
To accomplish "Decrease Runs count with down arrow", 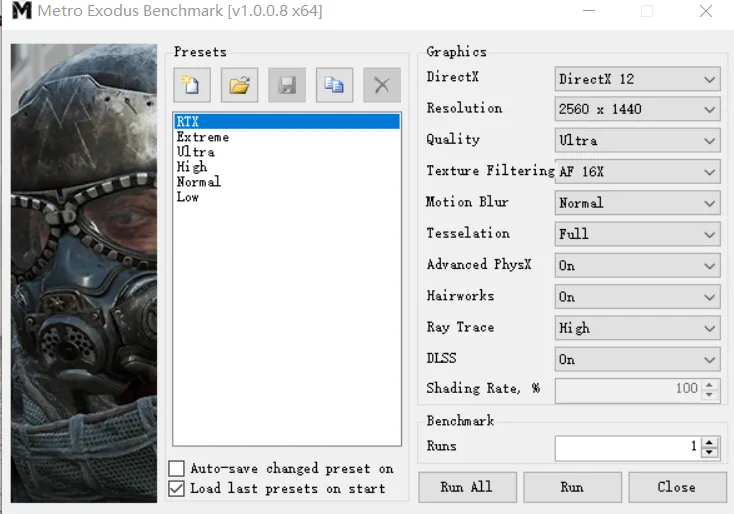I will click(709, 452).
